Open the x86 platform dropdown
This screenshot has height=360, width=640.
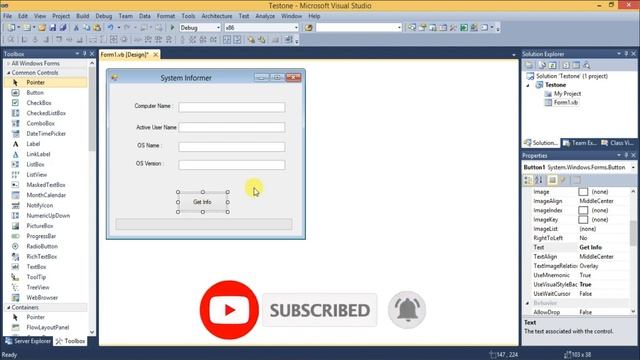click(296, 28)
